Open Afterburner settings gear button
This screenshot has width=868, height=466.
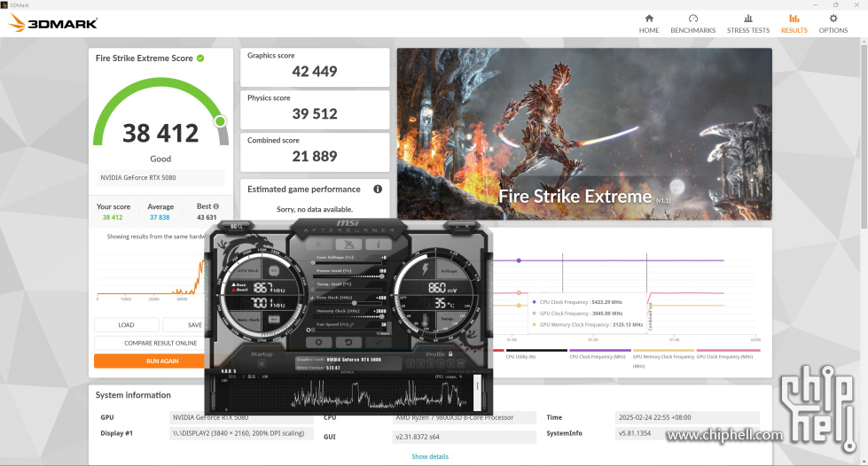(319, 343)
